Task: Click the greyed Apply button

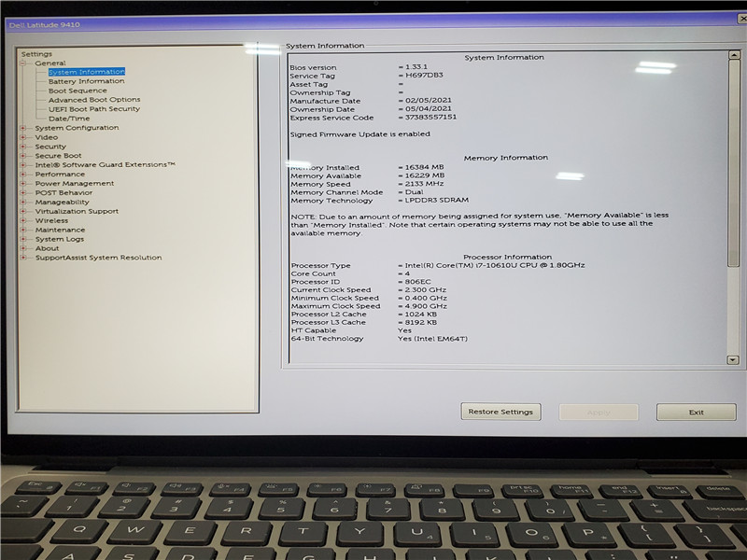Action: point(599,413)
